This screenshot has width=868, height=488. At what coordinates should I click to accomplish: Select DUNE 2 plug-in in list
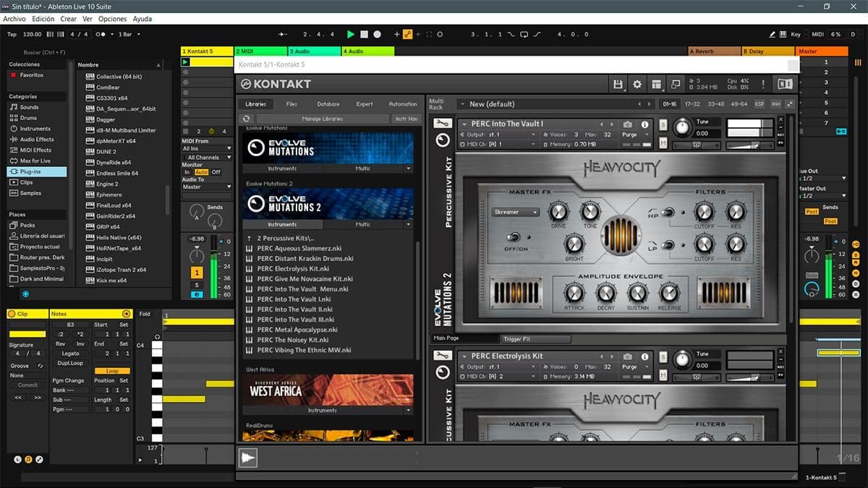pos(106,152)
